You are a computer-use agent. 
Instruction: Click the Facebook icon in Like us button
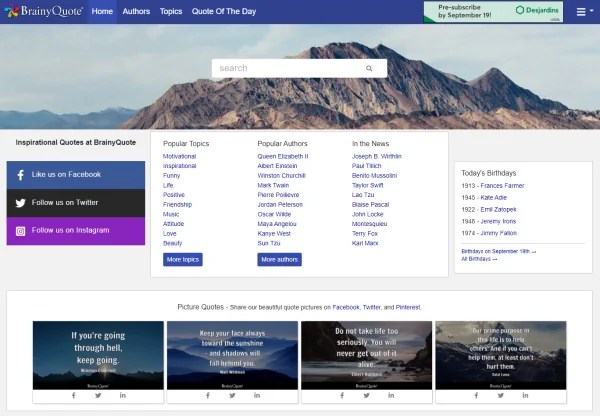click(x=21, y=175)
